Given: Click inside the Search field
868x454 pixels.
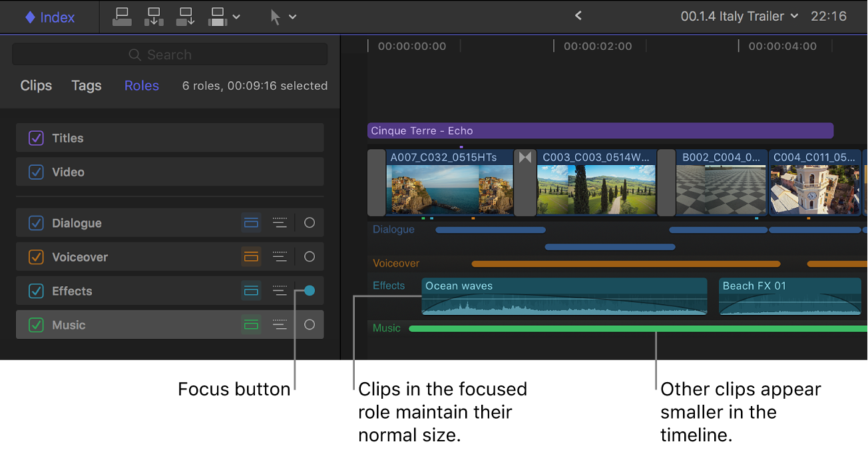Looking at the screenshot, I should coord(169,54).
